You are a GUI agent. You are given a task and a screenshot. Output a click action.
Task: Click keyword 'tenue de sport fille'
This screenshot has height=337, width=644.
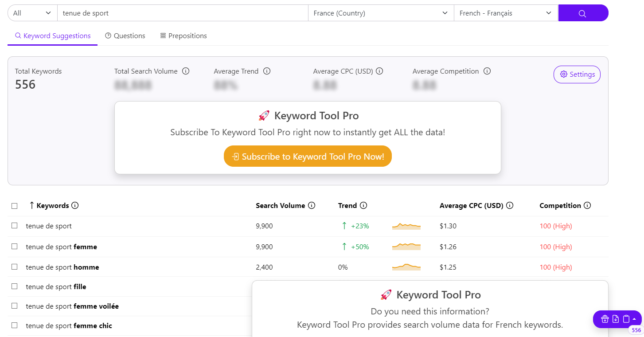pos(56,287)
